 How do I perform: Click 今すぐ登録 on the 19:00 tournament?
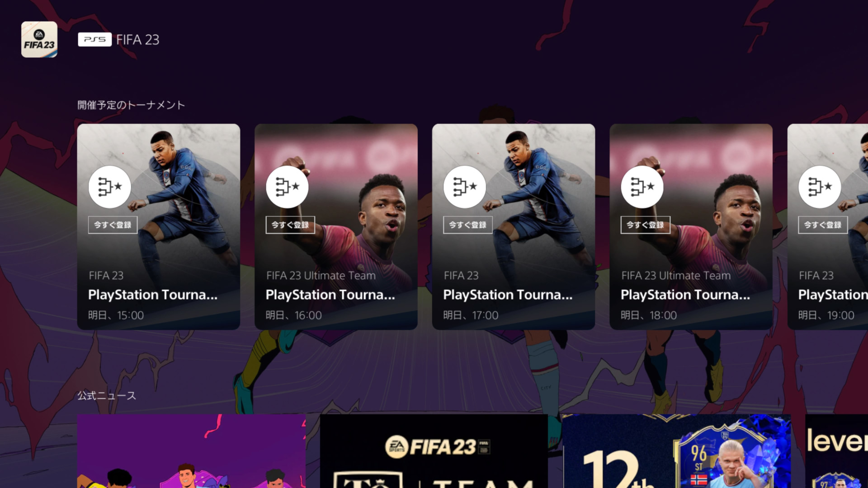tap(823, 225)
